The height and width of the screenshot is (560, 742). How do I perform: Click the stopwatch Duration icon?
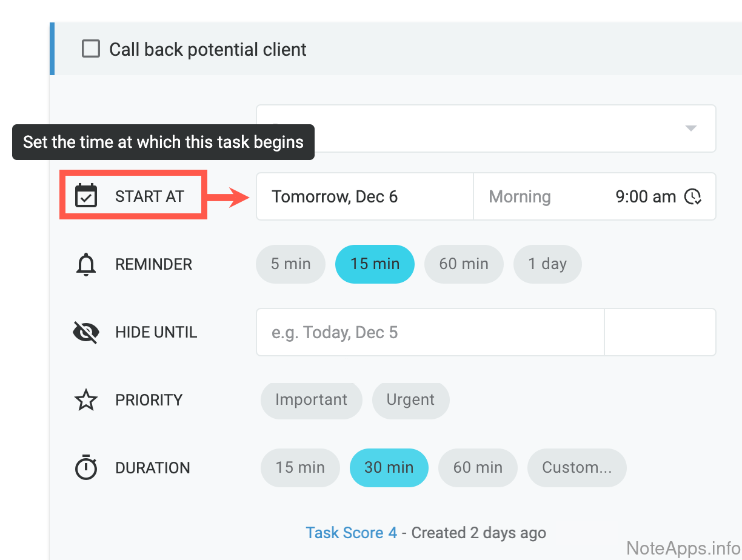(86, 467)
